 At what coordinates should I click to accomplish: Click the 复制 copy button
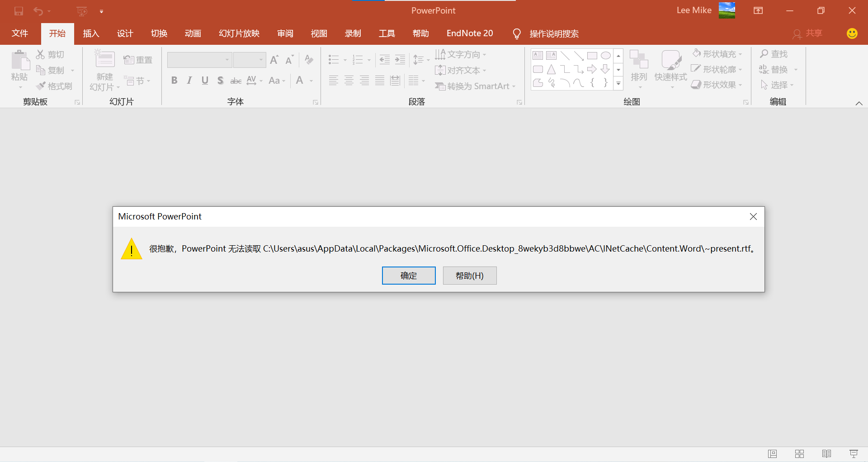tap(50, 70)
